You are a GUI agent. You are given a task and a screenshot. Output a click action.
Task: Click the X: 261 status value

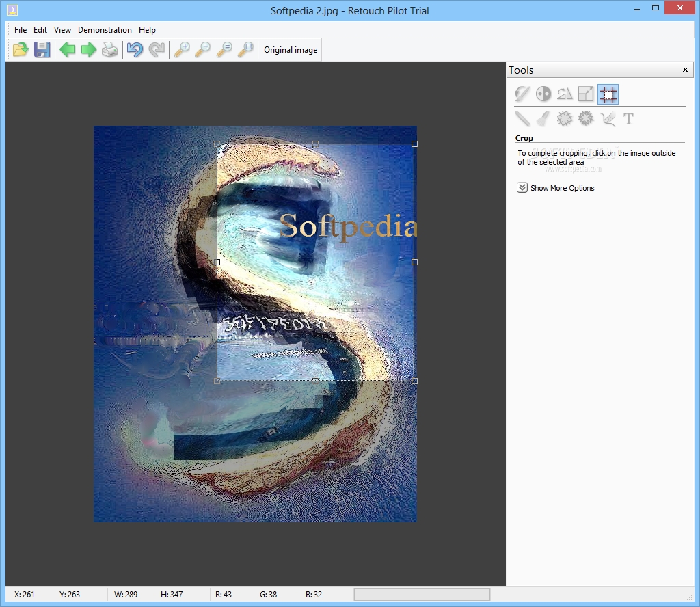tap(24, 595)
